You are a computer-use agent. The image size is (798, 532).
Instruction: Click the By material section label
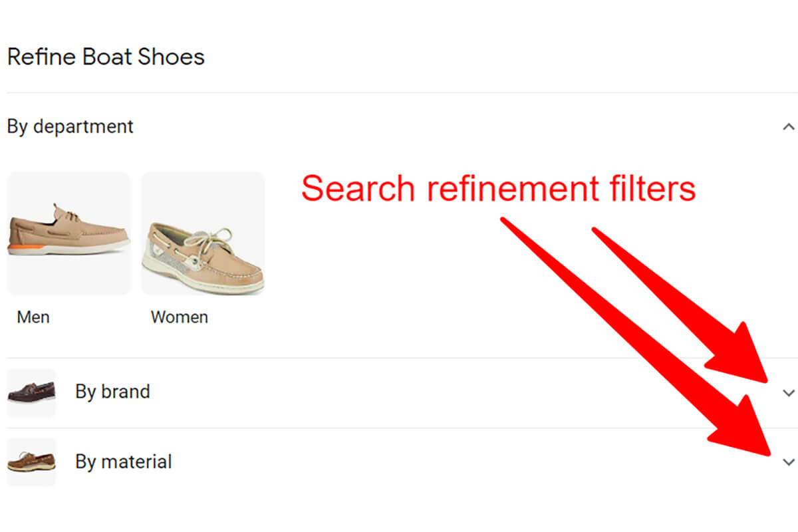pos(123,461)
